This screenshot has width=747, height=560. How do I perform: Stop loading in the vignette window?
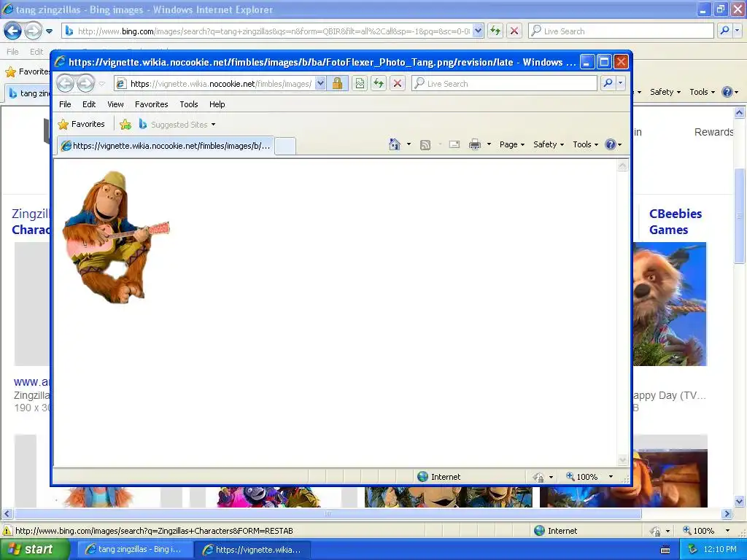398,84
